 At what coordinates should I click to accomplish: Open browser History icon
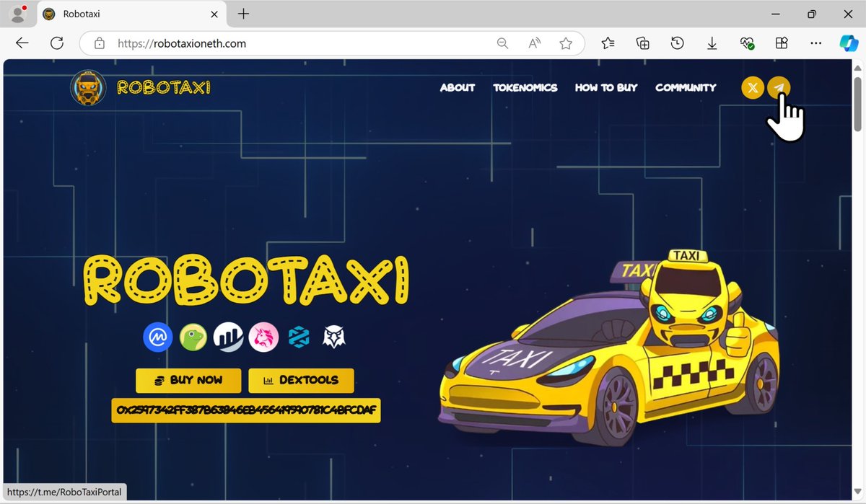click(677, 43)
